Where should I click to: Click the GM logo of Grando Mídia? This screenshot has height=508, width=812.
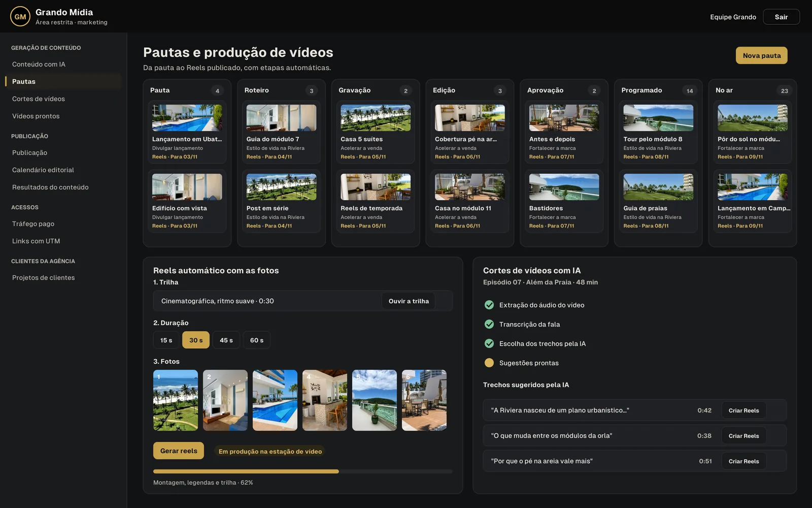pyautogui.click(x=20, y=16)
